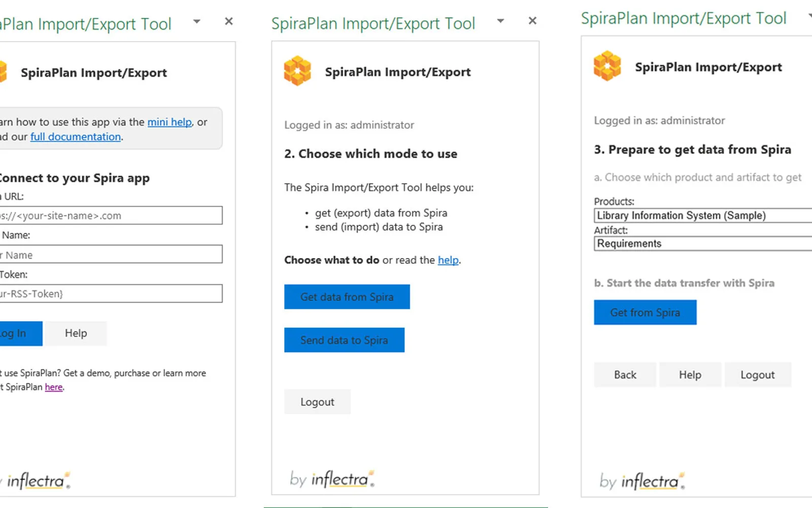The width and height of the screenshot is (812, 508).
Task: Open the mini help link
Action: pyautogui.click(x=170, y=122)
